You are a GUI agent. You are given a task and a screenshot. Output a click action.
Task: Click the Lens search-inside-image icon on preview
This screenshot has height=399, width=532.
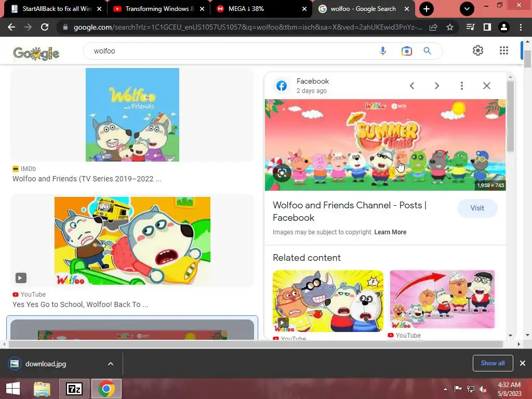[x=282, y=173]
